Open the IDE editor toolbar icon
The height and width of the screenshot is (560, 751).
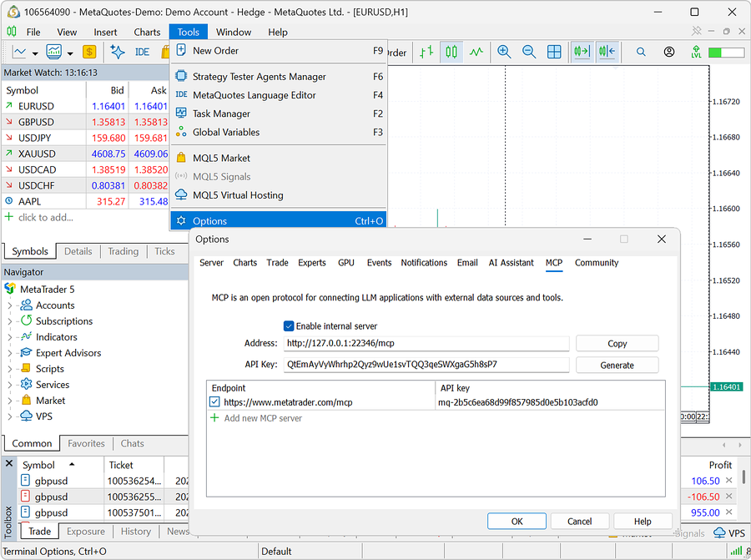[x=142, y=52]
